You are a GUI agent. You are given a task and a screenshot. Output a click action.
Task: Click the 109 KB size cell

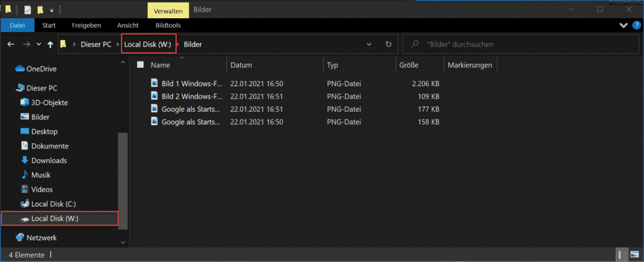pos(428,96)
